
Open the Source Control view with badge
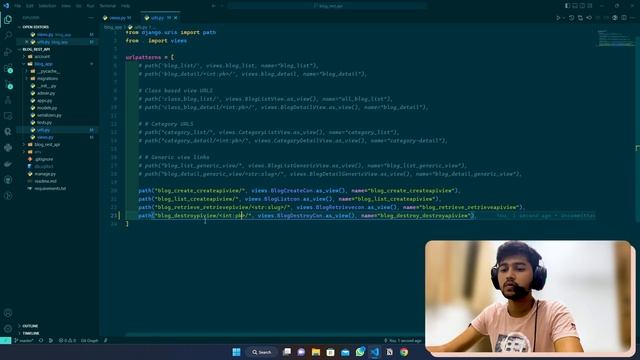tap(8, 84)
